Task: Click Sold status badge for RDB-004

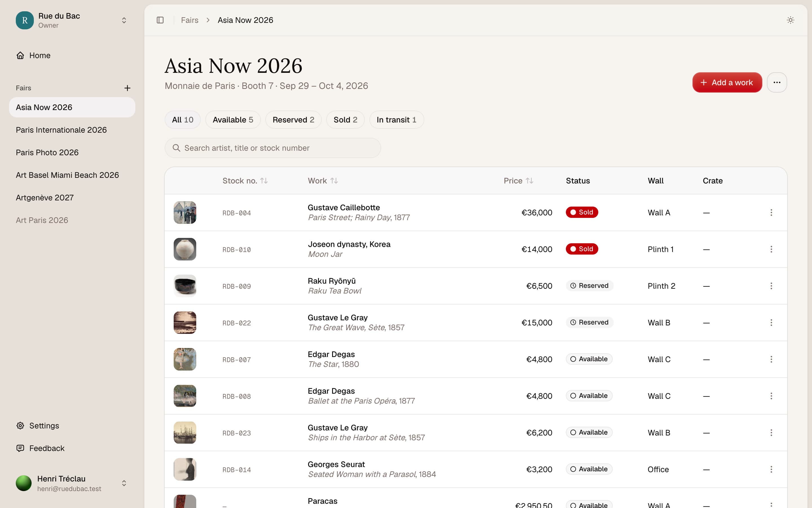Action: [582, 212]
